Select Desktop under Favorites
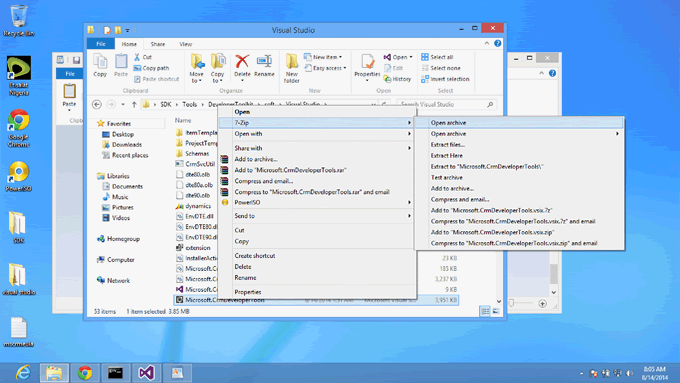The image size is (680, 383). (x=118, y=134)
